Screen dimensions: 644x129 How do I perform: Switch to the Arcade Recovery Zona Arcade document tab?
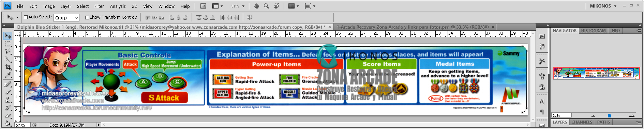coord(413,27)
